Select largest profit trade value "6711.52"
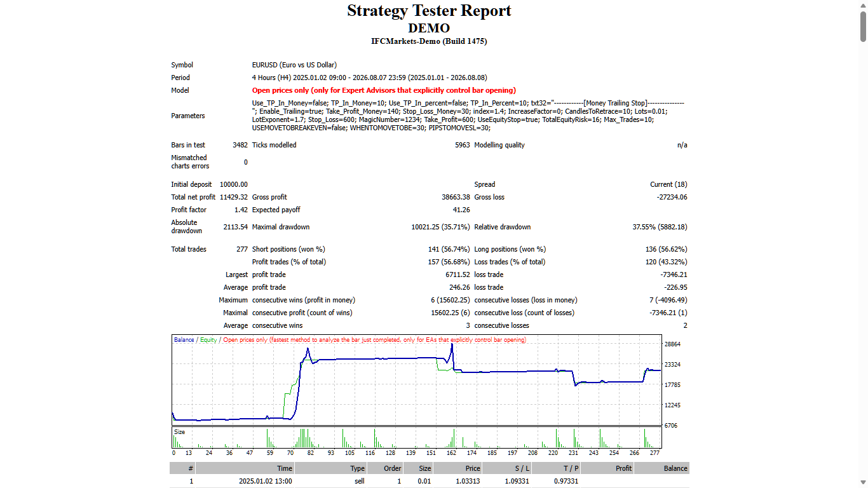Image resolution: width=868 pixels, height=488 pixels. pos(458,274)
